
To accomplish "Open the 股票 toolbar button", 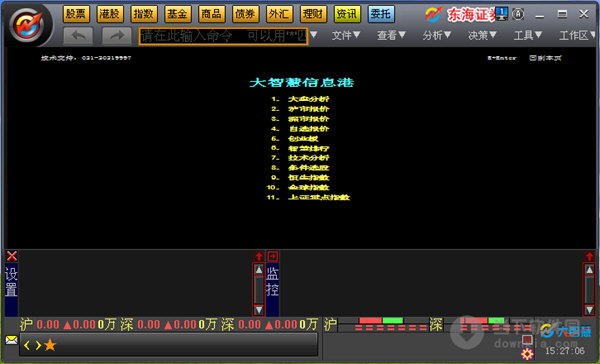I will coord(76,14).
